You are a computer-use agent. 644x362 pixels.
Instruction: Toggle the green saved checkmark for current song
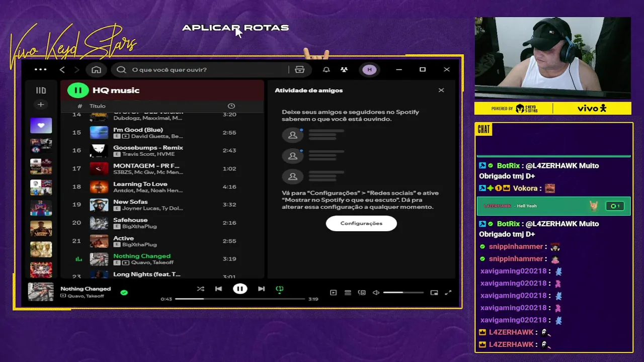124,292
